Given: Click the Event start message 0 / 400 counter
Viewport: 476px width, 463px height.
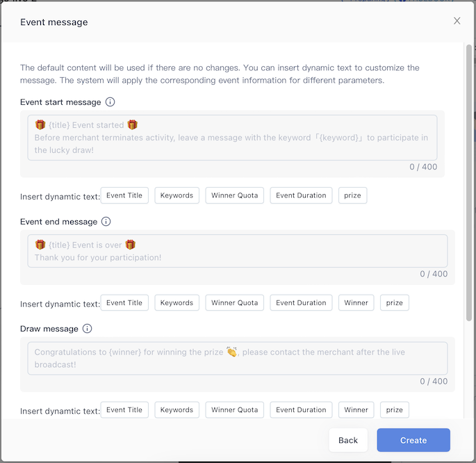Looking at the screenshot, I should (x=423, y=167).
